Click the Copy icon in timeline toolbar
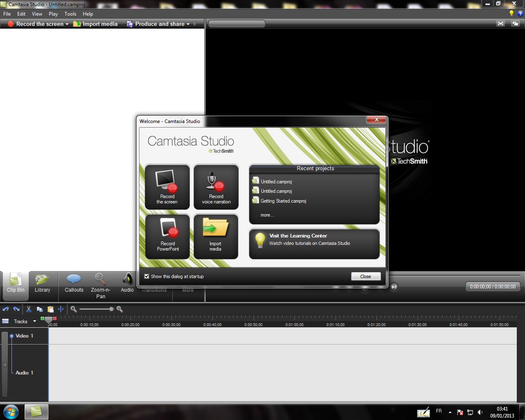 click(x=40, y=309)
